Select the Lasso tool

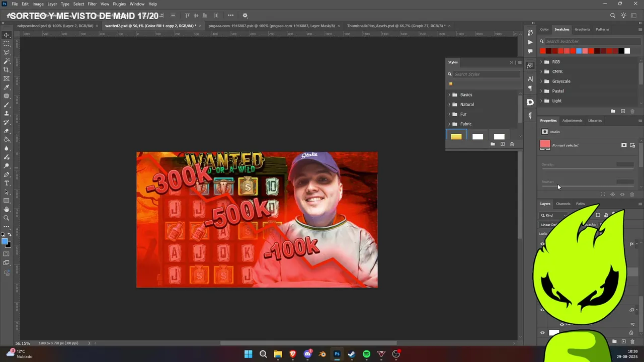click(7, 52)
